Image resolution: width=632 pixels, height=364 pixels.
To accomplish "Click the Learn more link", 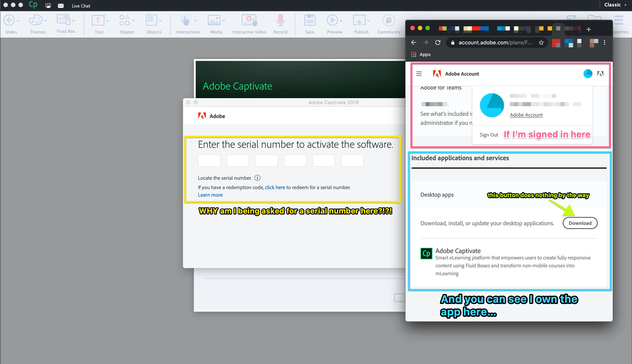I will (210, 195).
